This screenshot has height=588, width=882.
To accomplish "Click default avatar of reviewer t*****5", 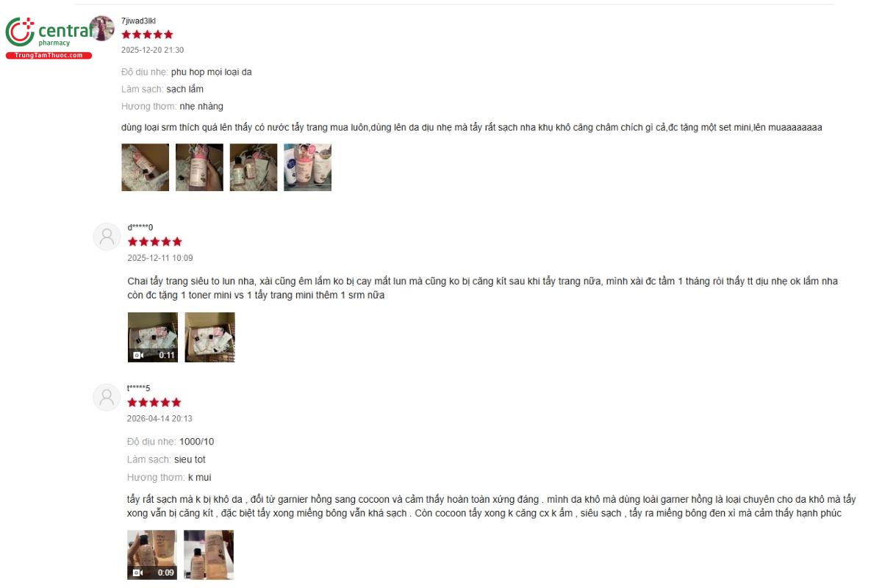I will (107, 397).
